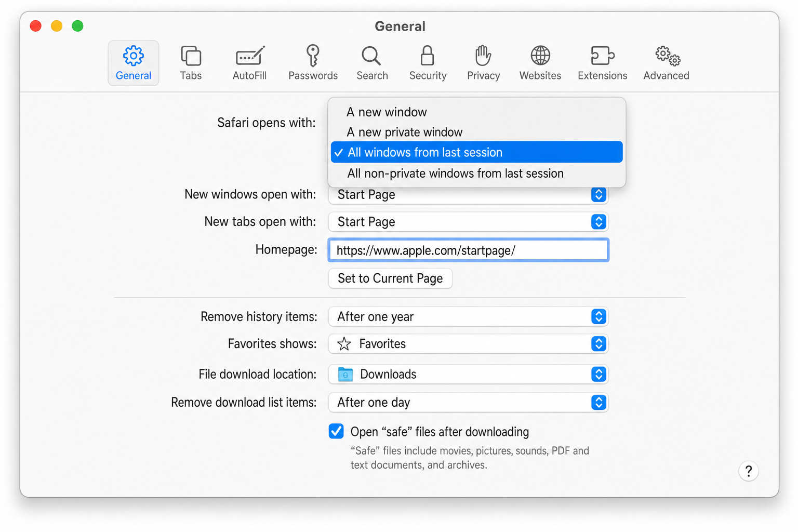The width and height of the screenshot is (798, 532).
Task: Switch to the Tabs preferences pane
Action: (x=191, y=63)
